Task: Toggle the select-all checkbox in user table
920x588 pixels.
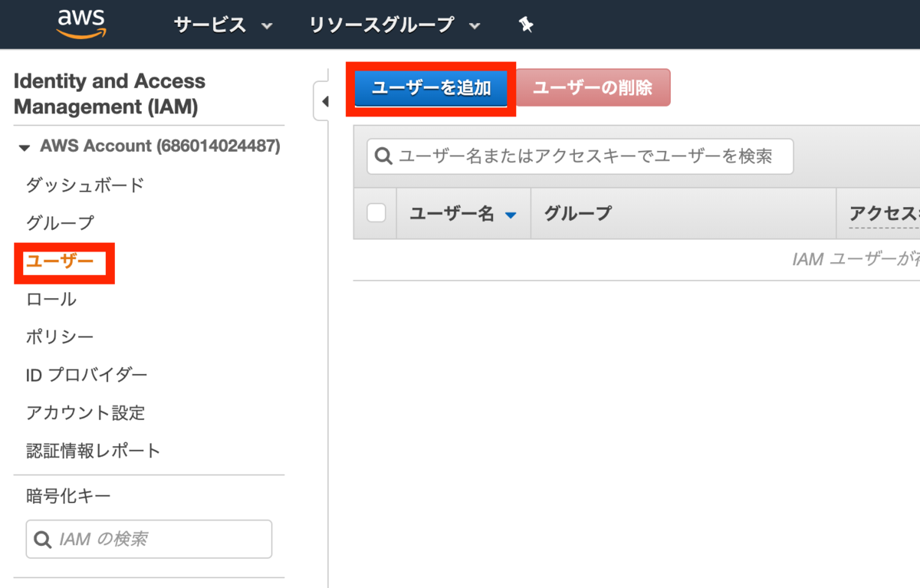Action: click(x=376, y=212)
